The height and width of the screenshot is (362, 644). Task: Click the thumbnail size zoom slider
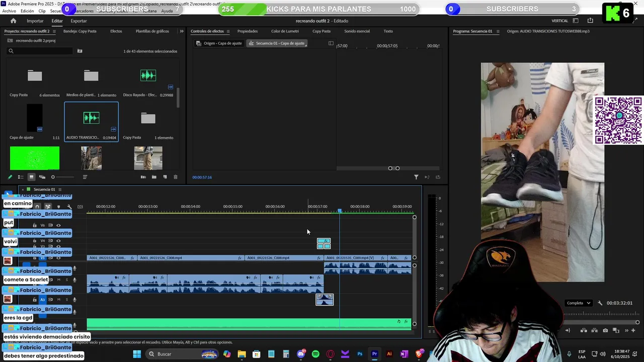pyautogui.click(x=63, y=177)
